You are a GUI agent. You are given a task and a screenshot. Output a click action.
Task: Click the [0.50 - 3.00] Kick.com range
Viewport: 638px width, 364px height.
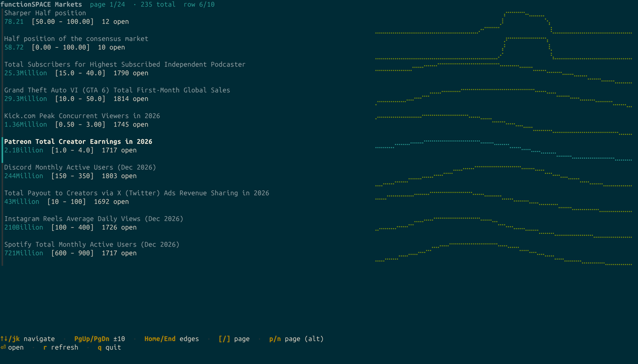tap(80, 124)
